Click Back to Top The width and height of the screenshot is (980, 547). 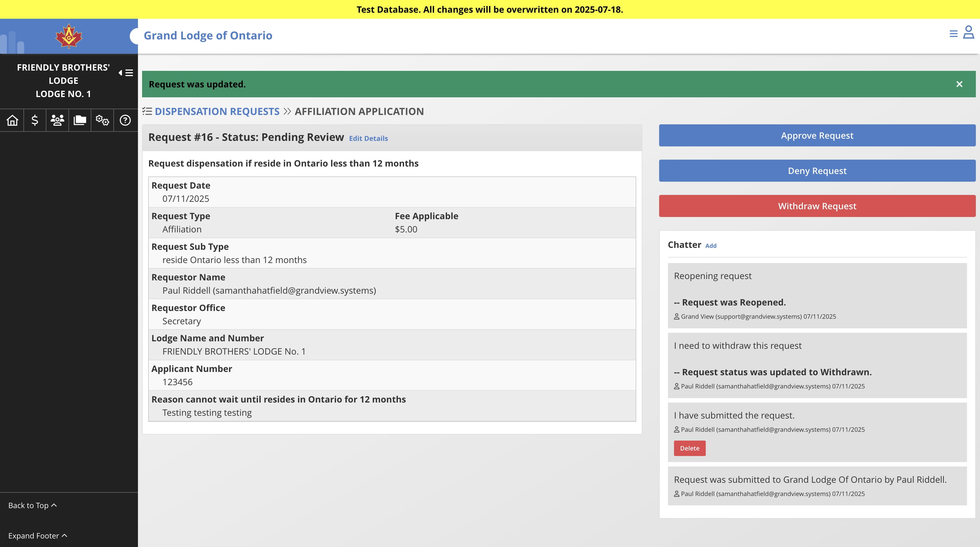(x=33, y=505)
